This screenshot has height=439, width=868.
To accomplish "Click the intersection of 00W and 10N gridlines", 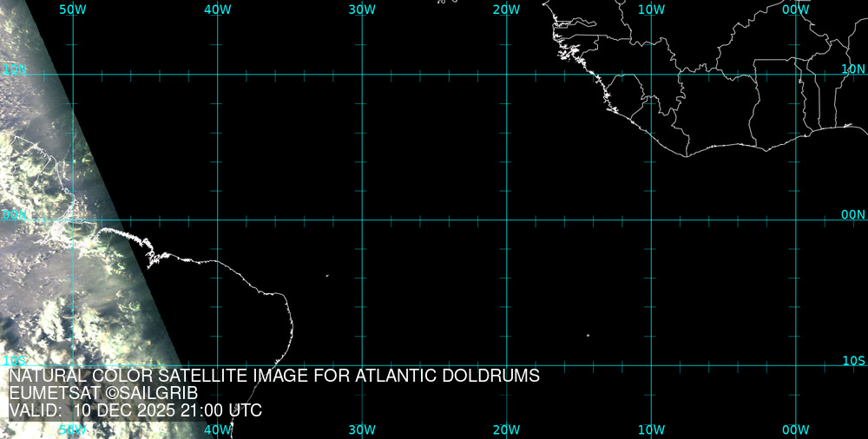I will [796, 75].
